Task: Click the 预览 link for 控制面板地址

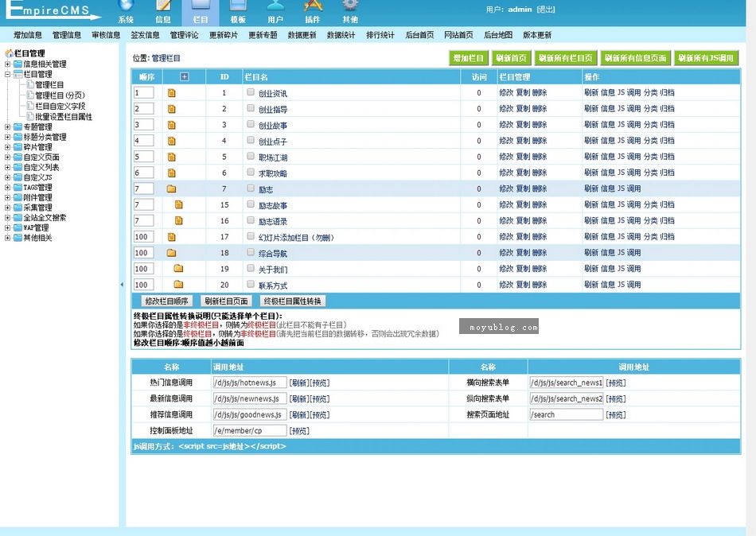Action: (299, 431)
